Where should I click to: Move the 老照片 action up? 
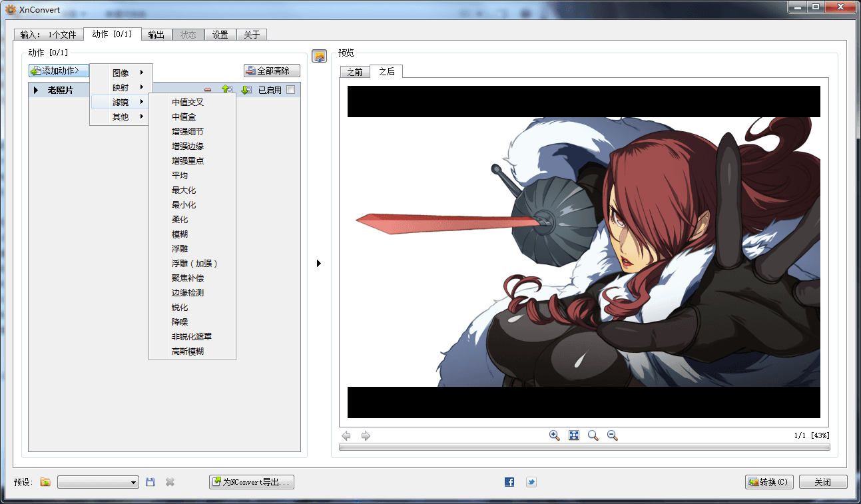tap(227, 90)
